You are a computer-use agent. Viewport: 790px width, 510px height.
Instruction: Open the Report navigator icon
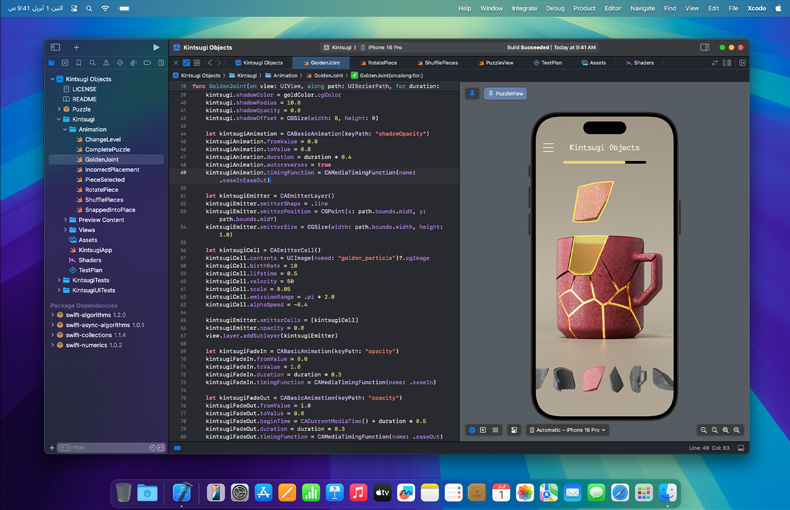coord(161,63)
